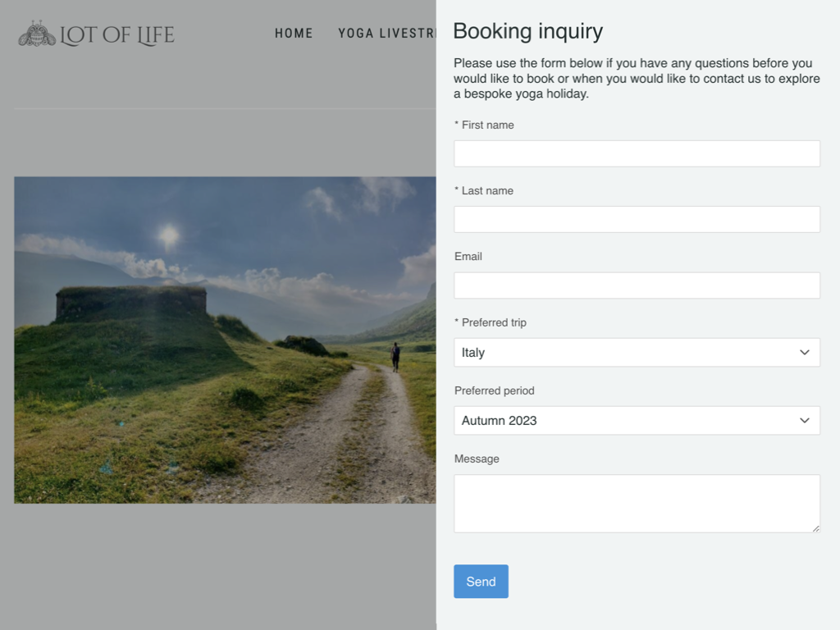Click the chevron icon next to Italy
Viewport: 840px width, 630px height.
pyautogui.click(x=804, y=352)
